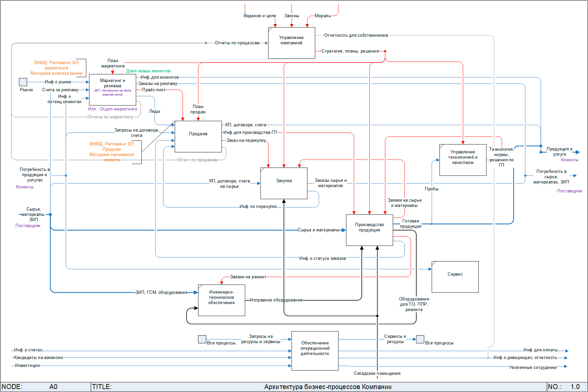Click the Все процессы square left of Запросы на ресурсы
Screen dimensions: 588x392
tap(202, 339)
